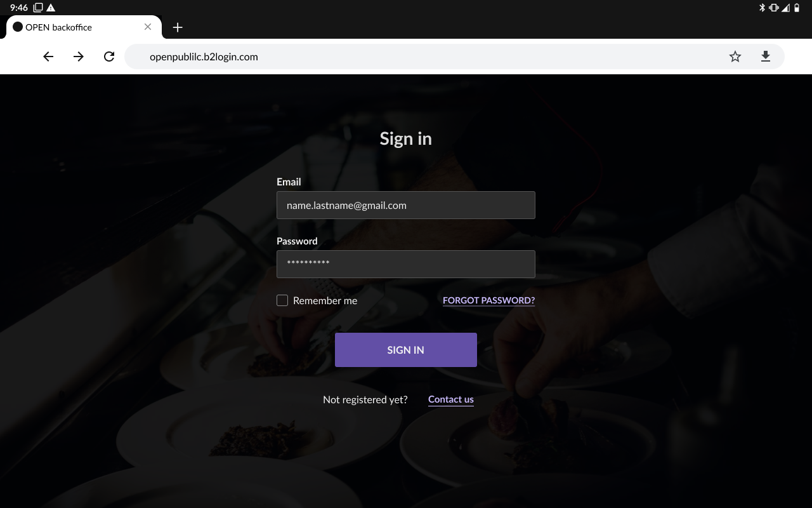Open a new tab with the plus icon

point(178,27)
